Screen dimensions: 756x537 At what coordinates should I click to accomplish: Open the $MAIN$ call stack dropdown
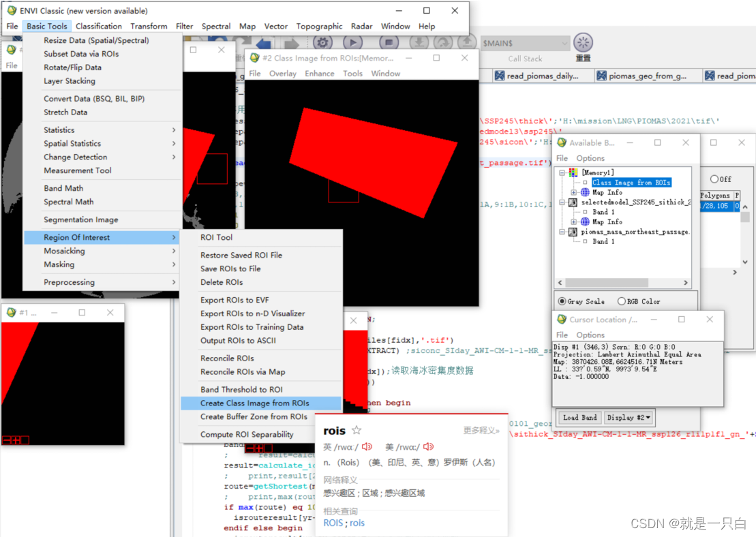click(525, 44)
